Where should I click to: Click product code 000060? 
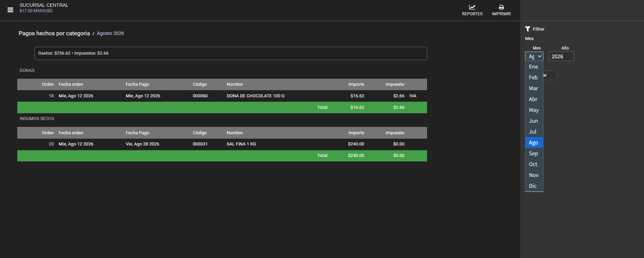(x=200, y=96)
